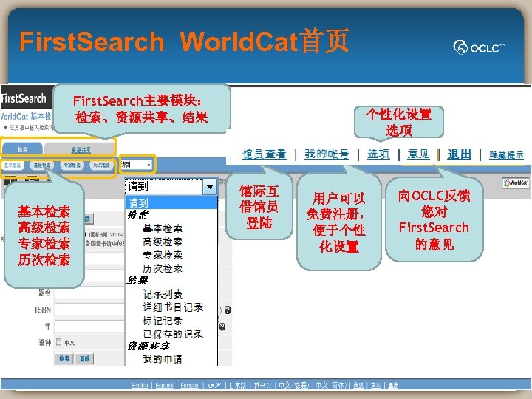The image size is (532, 399).
Task: Click into the ISBN input field
Action: [x=89, y=310]
